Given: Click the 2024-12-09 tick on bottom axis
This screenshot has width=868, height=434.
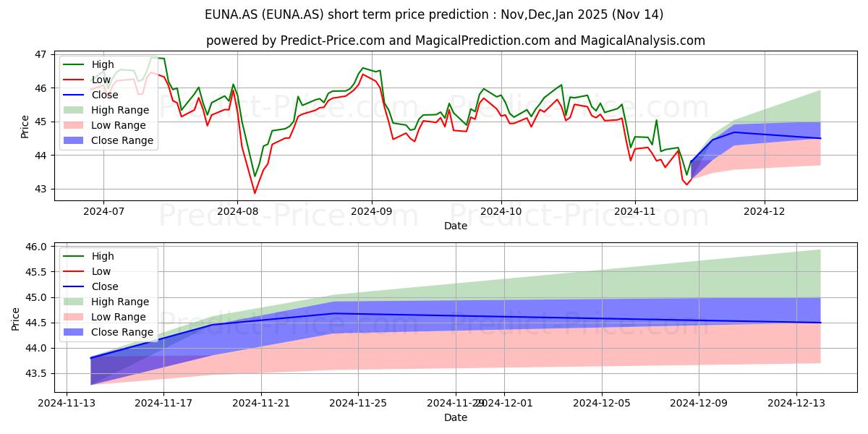Looking at the screenshot, I should (x=699, y=404).
